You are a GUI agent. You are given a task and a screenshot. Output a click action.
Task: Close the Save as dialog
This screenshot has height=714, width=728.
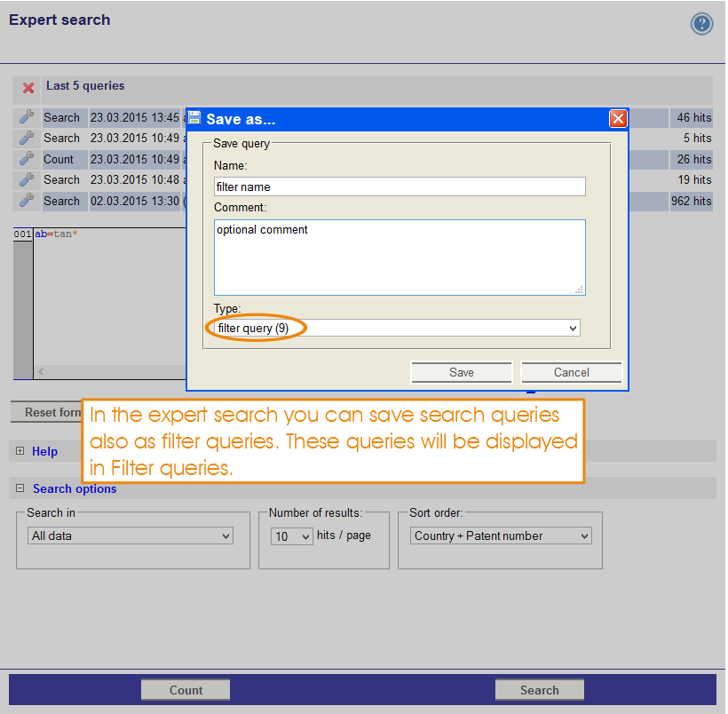pos(618,119)
